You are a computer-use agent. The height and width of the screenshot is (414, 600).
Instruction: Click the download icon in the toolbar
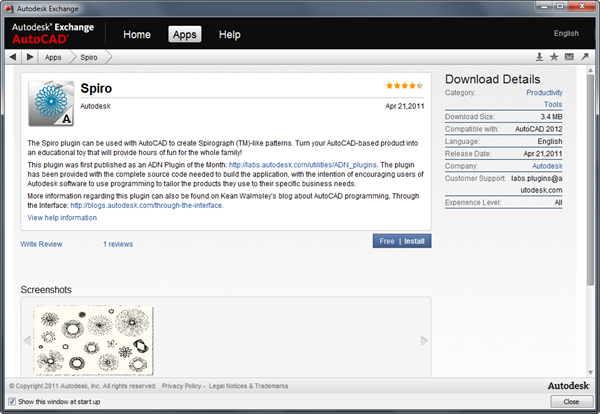coord(540,57)
